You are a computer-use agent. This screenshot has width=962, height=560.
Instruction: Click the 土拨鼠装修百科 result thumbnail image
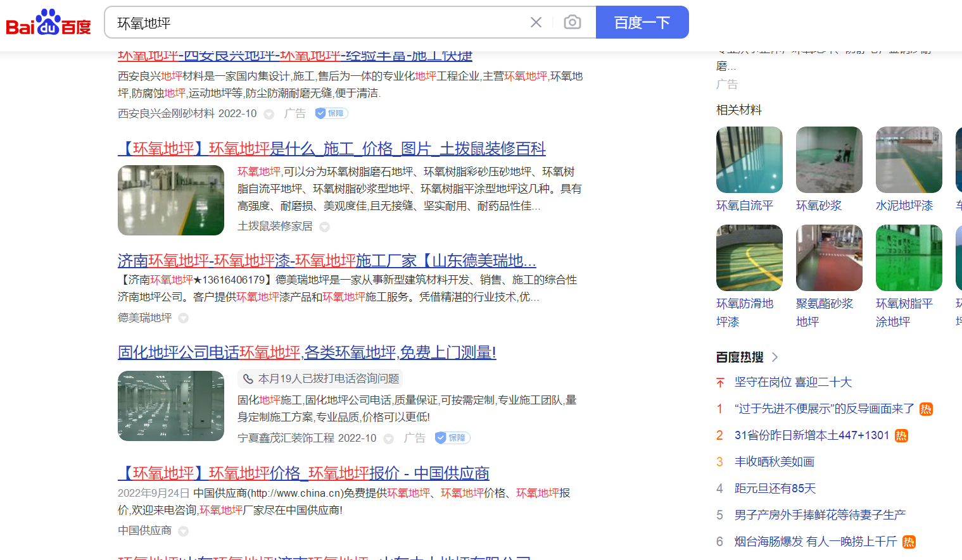pyautogui.click(x=171, y=201)
